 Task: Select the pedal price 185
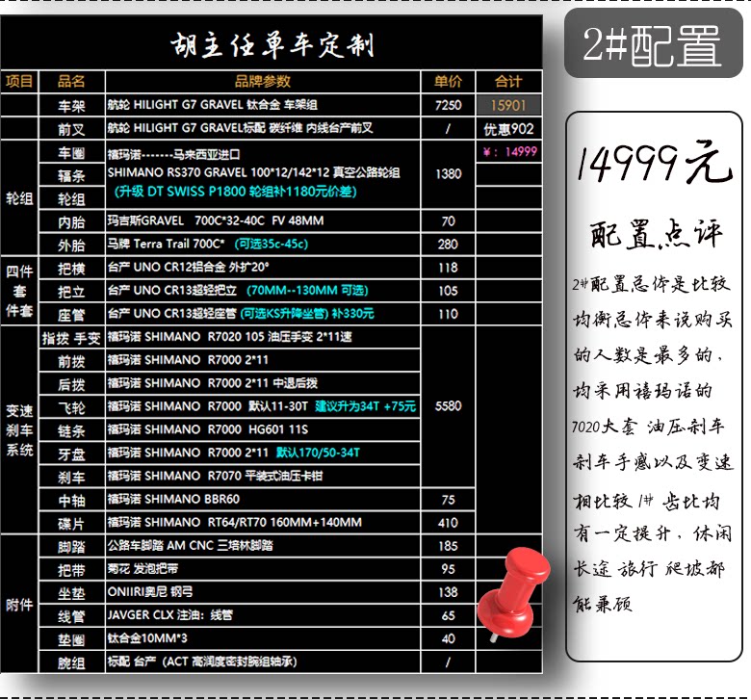448,546
